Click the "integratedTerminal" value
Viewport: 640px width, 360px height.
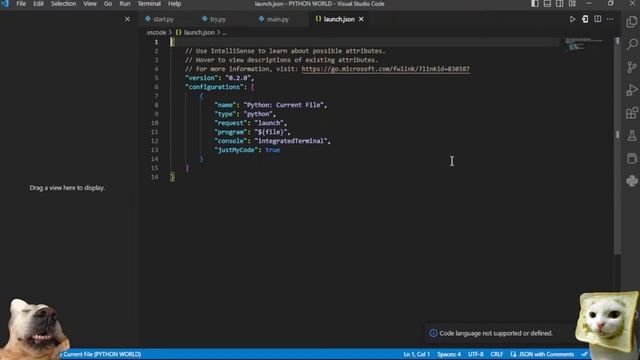click(291, 141)
